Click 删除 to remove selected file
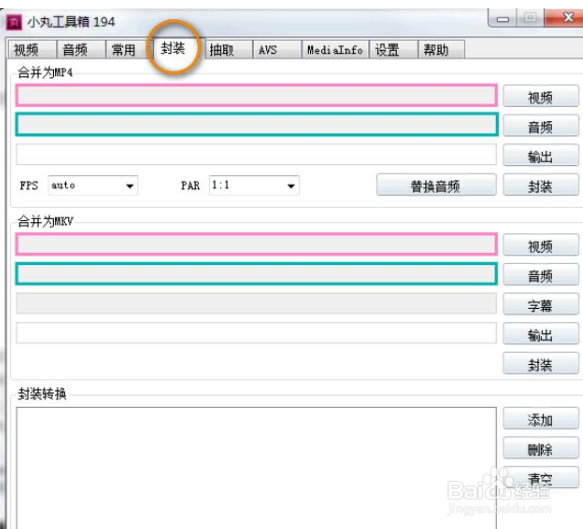The width and height of the screenshot is (583, 529). (541, 449)
